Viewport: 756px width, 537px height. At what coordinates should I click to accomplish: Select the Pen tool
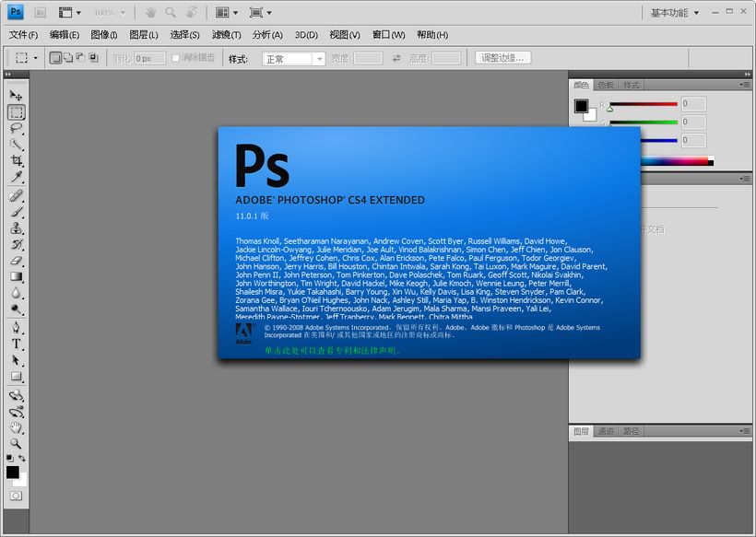pyautogui.click(x=16, y=328)
